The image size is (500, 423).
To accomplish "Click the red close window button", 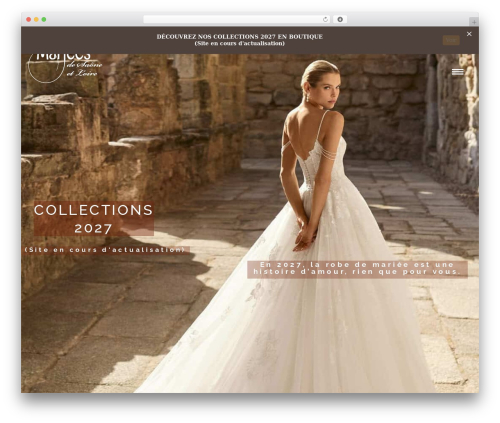I will click(x=29, y=19).
